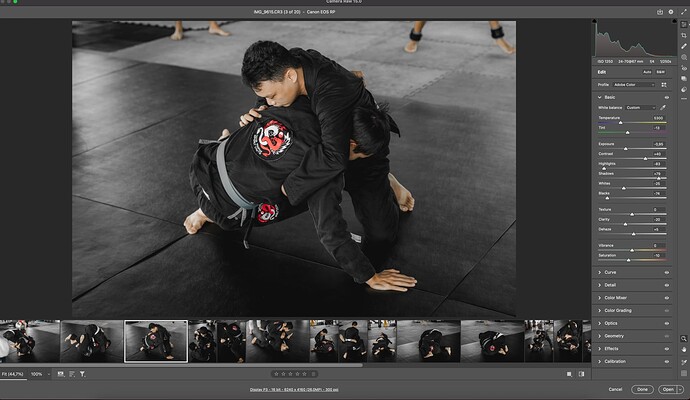Open the workflow options link at bottom

[x=294, y=389]
